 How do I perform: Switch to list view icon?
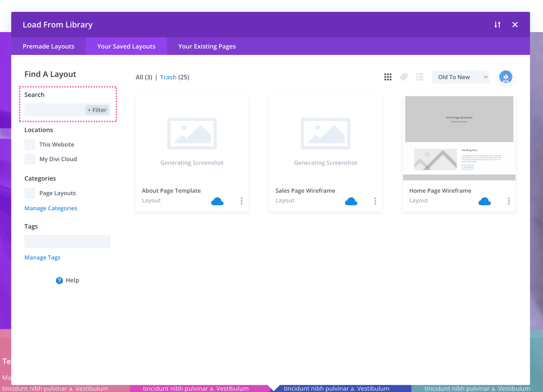(x=419, y=77)
